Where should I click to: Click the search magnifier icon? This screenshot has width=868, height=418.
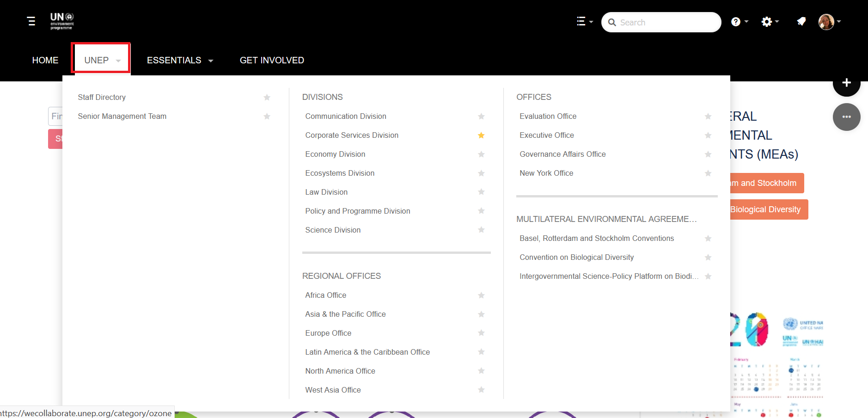612,22
